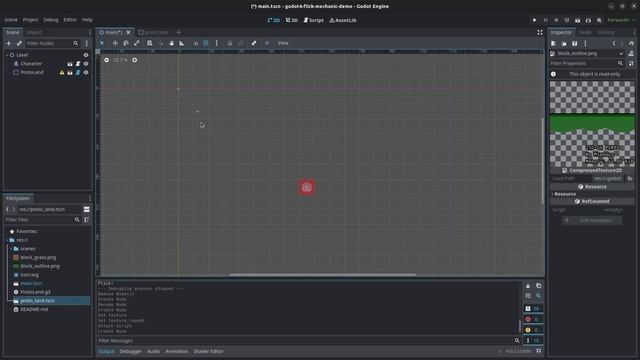The image size is (640, 360).
Task: Switch to the Script workspace
Action: pyautogui.click(x=313, y=20)
